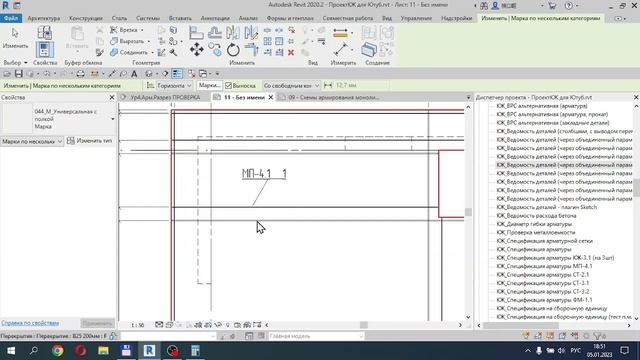Select КЖ_Проверка металлоемкости schedule
This screenshot has width=640, height=360.
tap(536, 232)
